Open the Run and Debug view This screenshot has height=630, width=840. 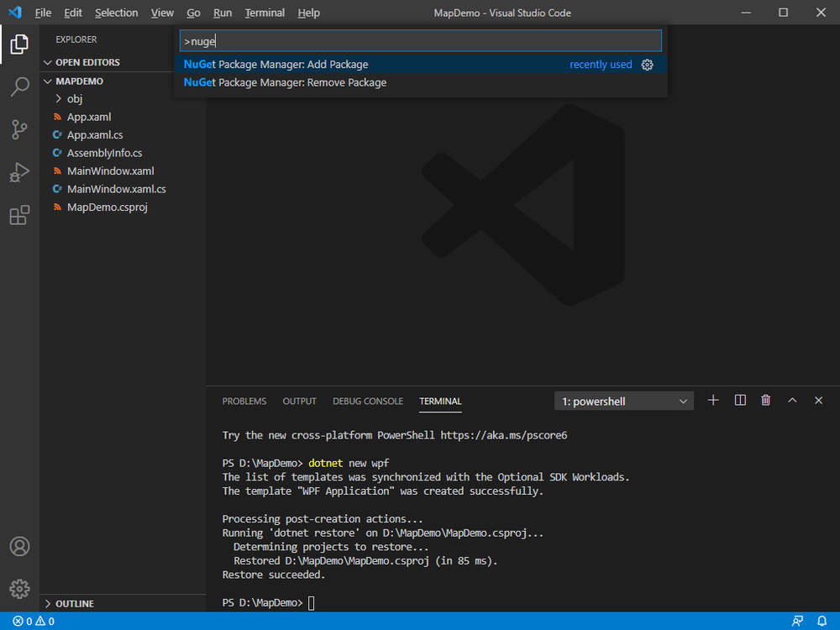(x=18, y=172)
